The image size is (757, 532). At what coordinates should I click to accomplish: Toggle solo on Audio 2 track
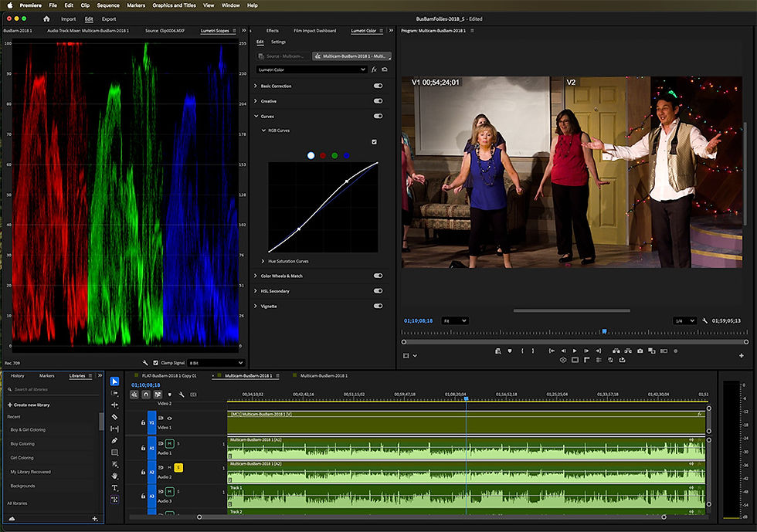[x=178, y=467]
